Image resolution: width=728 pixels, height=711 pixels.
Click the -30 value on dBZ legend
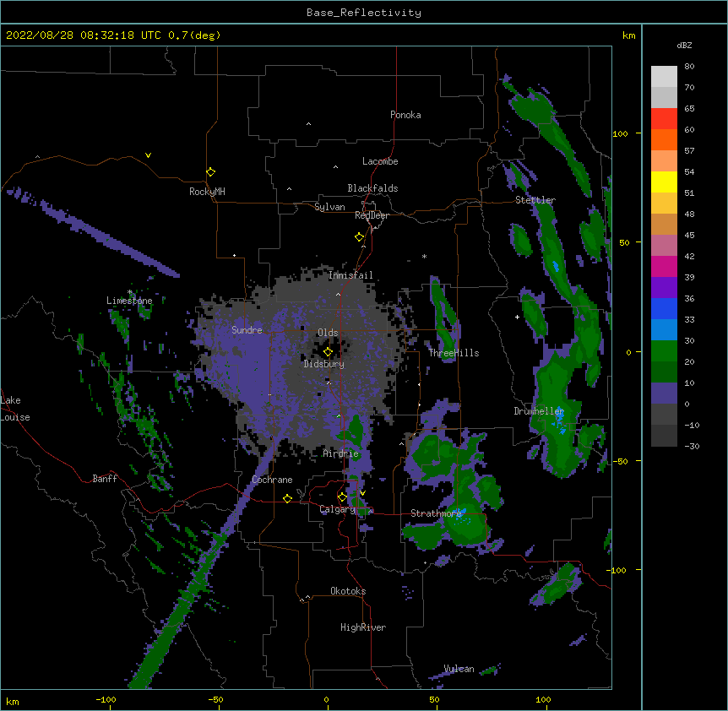692,447
